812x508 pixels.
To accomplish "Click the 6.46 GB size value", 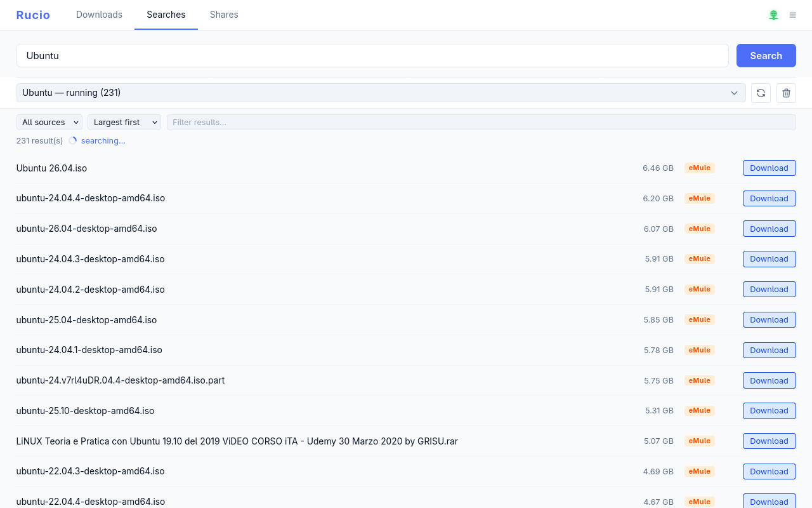I will (x=658, y=168).
